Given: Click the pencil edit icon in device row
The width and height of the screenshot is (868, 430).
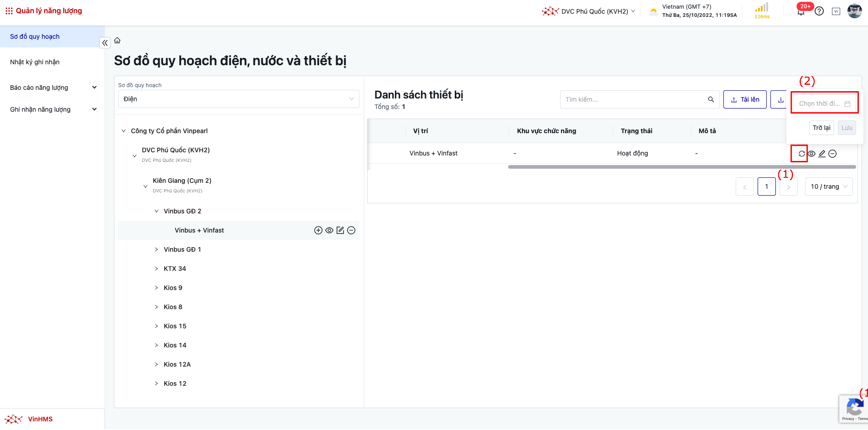Looking at the screenshot, I should (x=822, y=154).
